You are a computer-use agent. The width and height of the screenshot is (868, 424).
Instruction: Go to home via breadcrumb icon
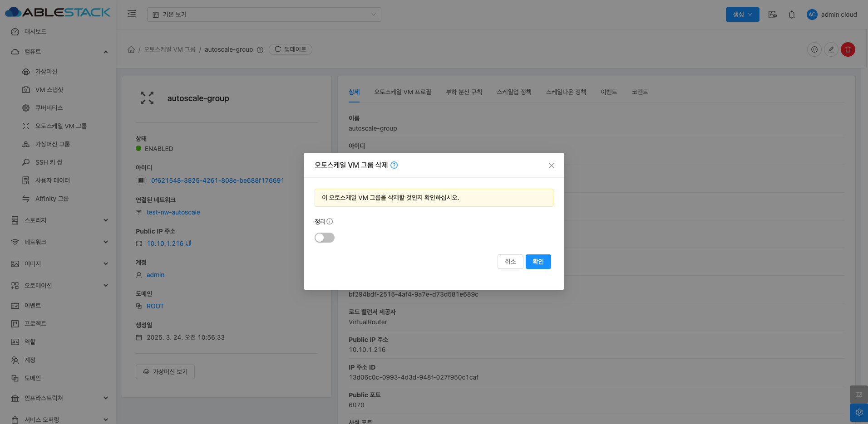(131, 49)
